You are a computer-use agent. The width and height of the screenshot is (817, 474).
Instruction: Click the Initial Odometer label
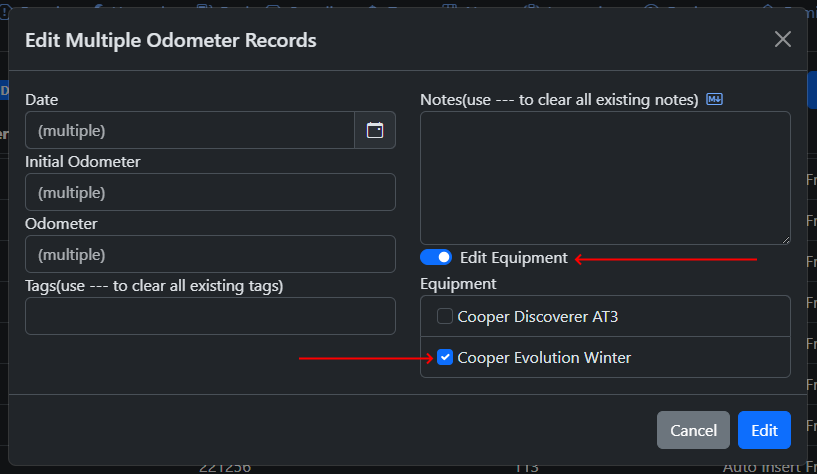click(x=83, y=161)
